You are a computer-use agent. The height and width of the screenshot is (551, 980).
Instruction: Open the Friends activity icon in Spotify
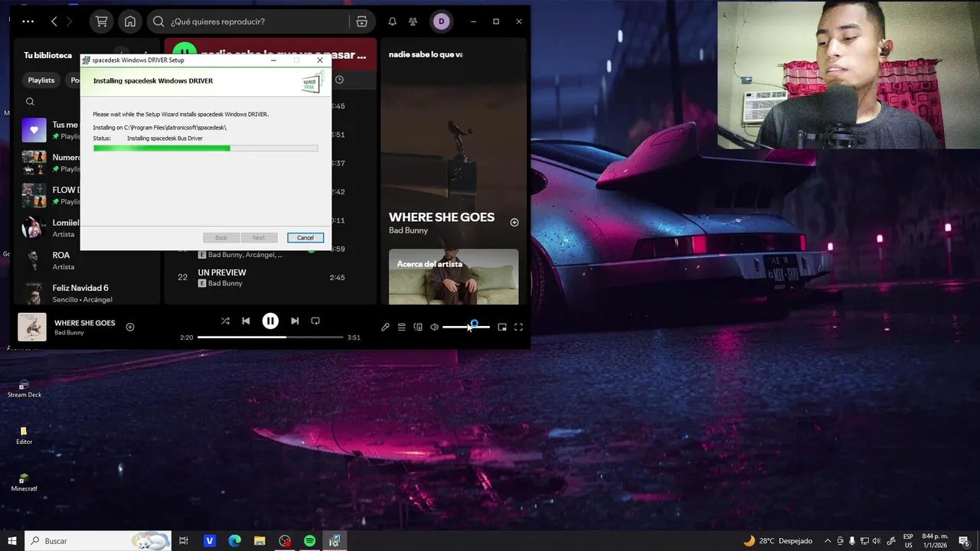[x=413, y=21]
